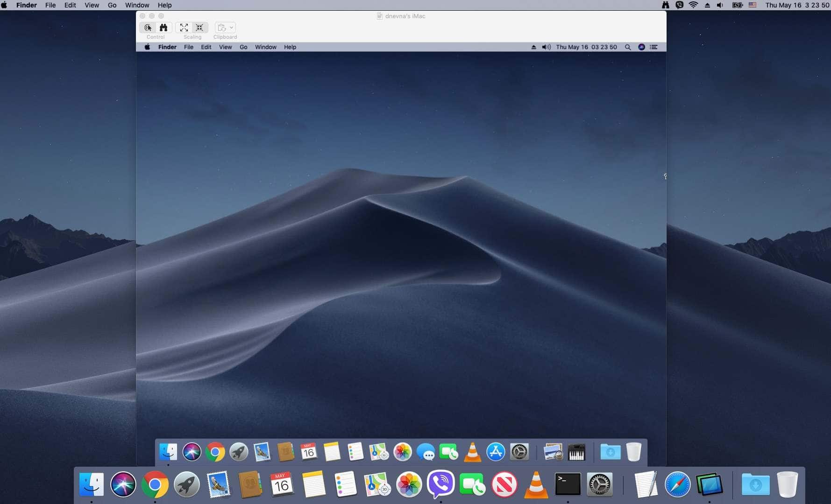This screenshot has height=504, width=831.
Task: Open Launchpad in the remote dock
Action: 239,452
